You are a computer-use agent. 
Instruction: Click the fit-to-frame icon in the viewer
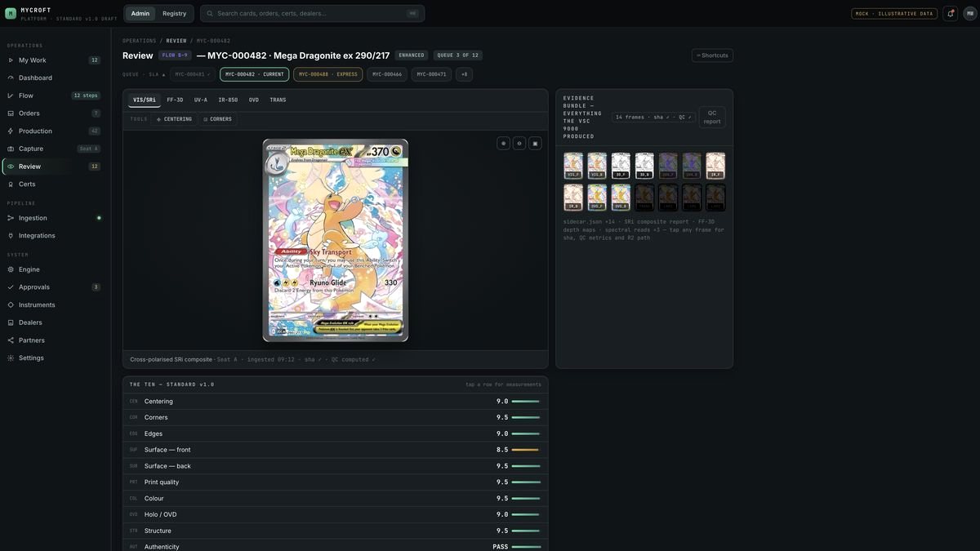[x=535, y=143]
